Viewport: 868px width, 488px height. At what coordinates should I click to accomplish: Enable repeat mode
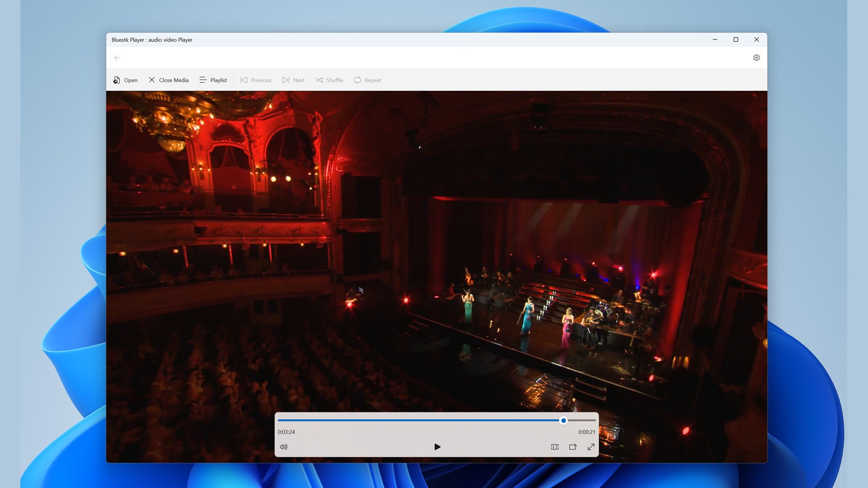click(x=367, y=80)
